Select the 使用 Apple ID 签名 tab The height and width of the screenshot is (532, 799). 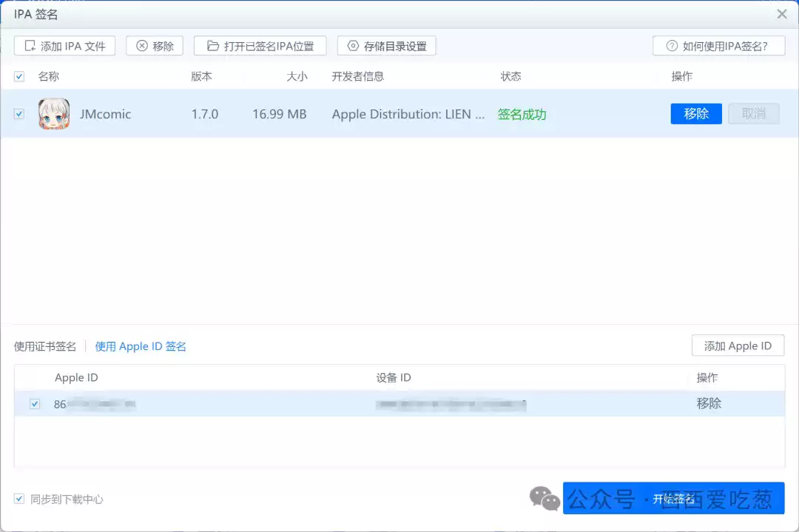point(141,346)
